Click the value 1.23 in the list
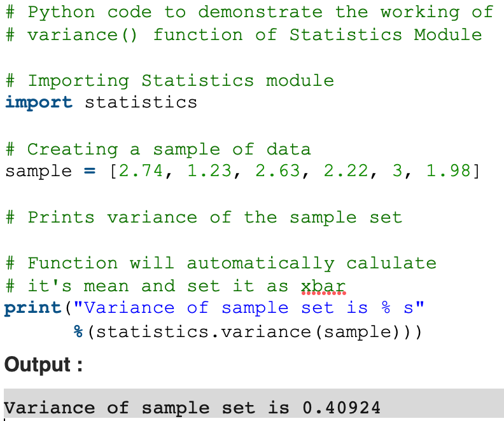 click(209, 171)
